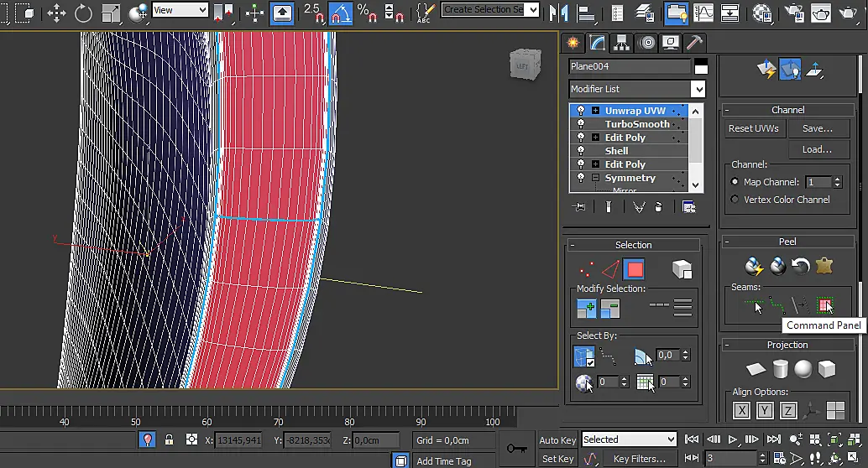Select the Shell modifier in stack
Viewport: 868px width, 468px height.
(x=616, y=150)
